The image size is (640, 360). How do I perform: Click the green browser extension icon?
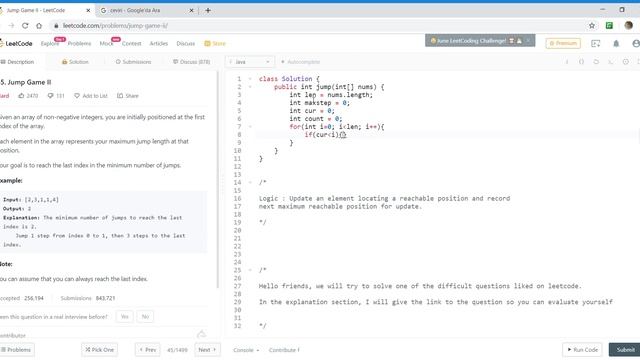click(609, 26)
